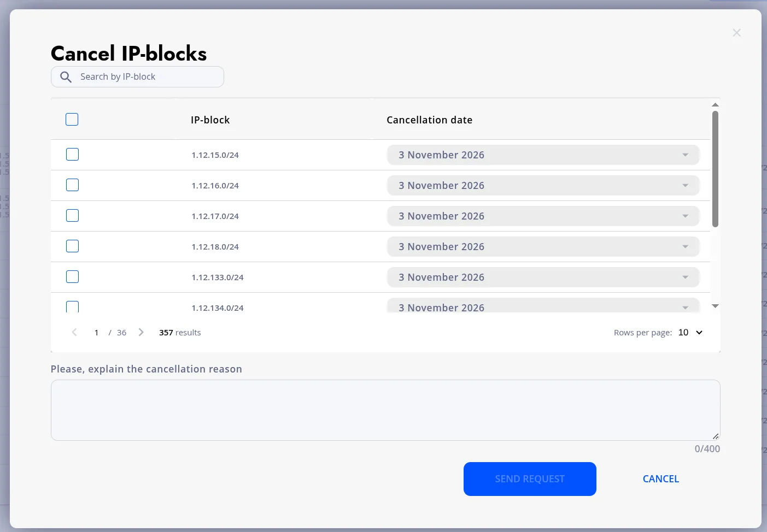Change cancellation date for 1.12.134.0/24
This screenshot has height=532, width=767.
pyautogui.click(x=543, y=305)
